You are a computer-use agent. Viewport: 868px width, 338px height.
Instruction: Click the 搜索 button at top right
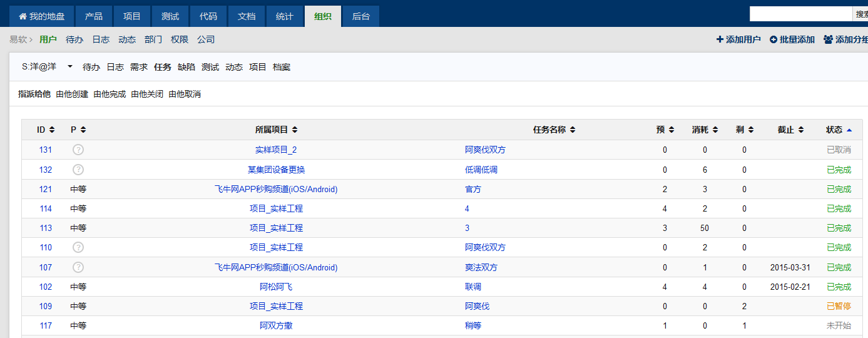860,14
